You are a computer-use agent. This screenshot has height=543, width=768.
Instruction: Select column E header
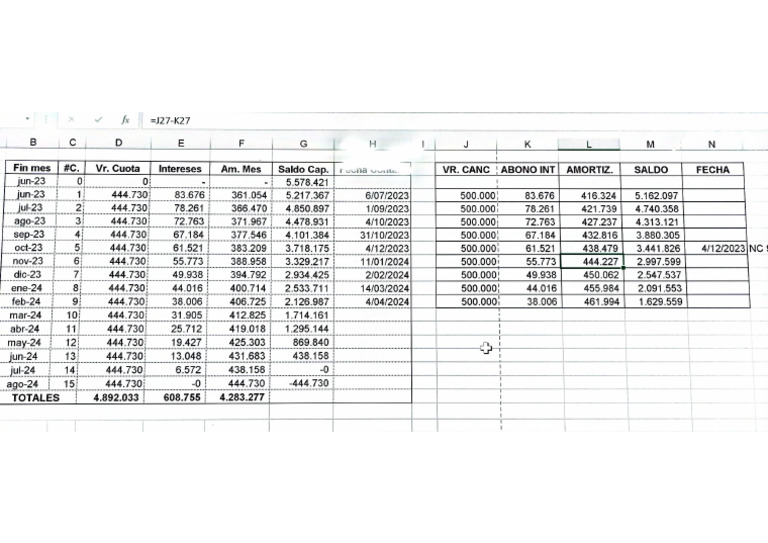coord(181,143)
